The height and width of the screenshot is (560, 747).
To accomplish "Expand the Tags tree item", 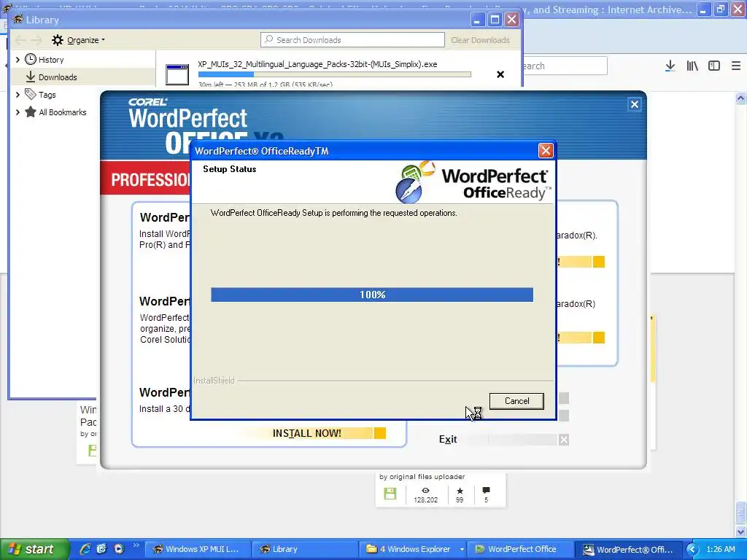I will pyautogui.click(x=18, y=95).
